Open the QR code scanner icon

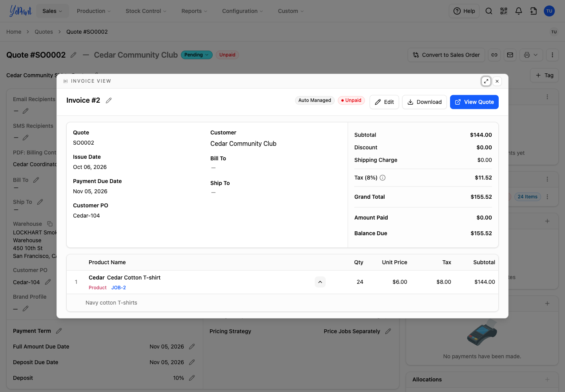pos(504,11)
